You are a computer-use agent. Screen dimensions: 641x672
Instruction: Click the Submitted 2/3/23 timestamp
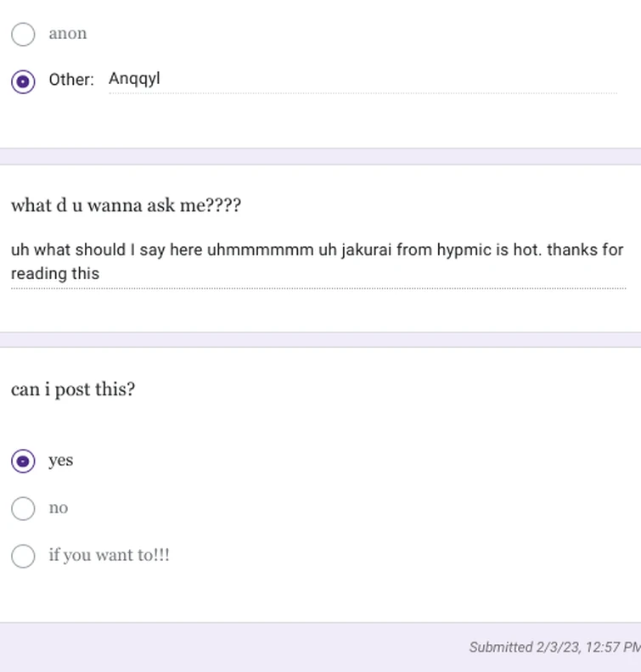[x=554, y=647]
